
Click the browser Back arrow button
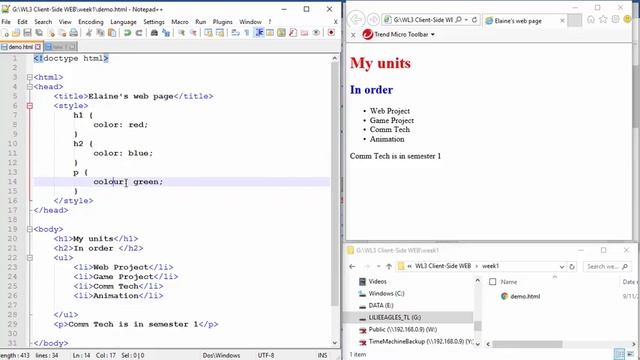pos(356,19)
